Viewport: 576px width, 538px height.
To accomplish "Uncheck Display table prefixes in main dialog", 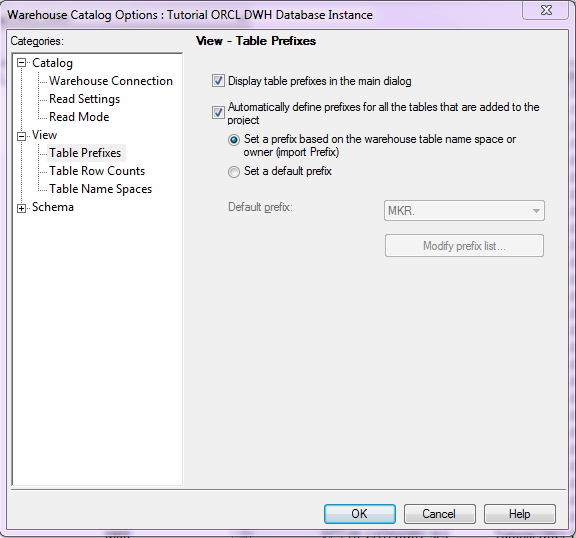I will pyautogui.click(x=218, y=80).
